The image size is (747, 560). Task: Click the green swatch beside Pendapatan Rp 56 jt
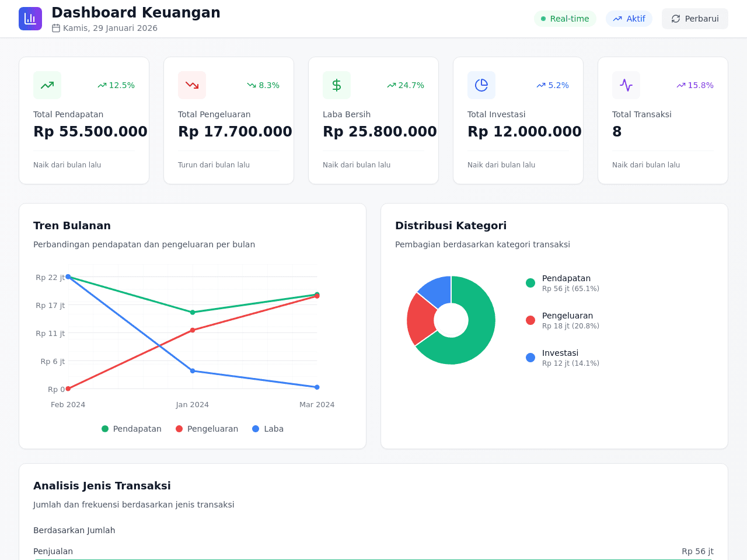click(530, 283)
